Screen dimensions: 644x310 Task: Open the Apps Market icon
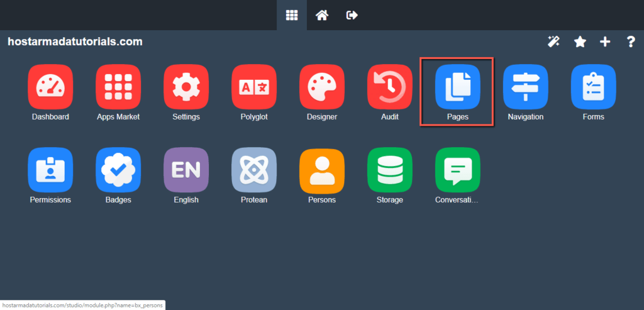click(x=118, y=87)
